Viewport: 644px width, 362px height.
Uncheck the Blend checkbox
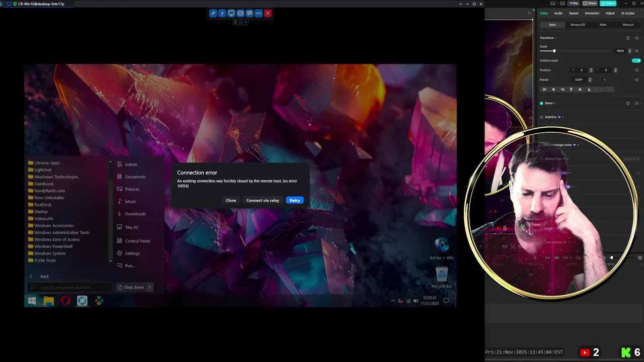pos(541,103)
